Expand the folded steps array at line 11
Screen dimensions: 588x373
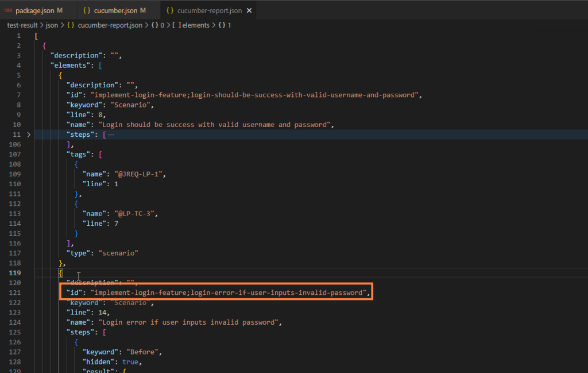point(29,134)
